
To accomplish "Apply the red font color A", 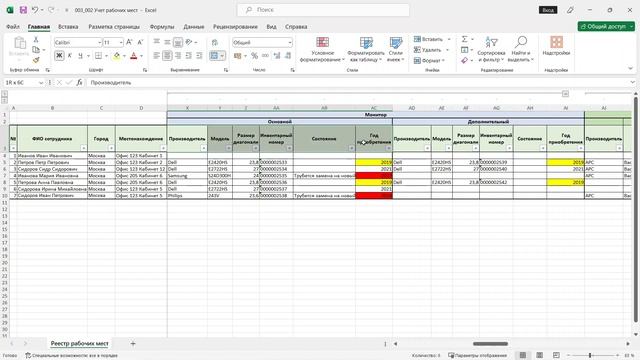I will [133, 56].
